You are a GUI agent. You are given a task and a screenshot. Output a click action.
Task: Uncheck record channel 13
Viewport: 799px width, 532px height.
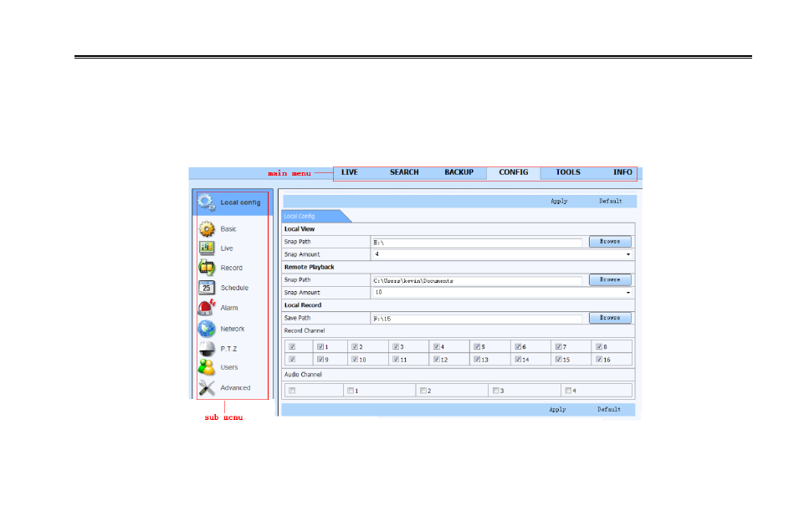477,359
